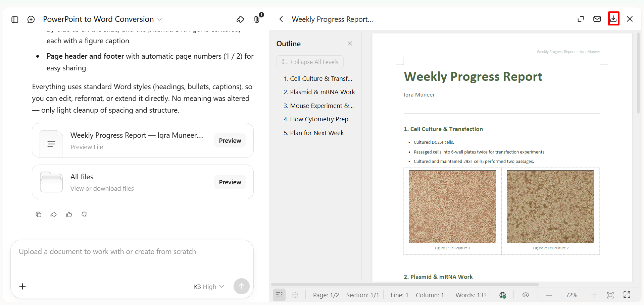Share the conversation via arrow icon
The height and width of the screenshot is (305, 644).
coord(240,19)
